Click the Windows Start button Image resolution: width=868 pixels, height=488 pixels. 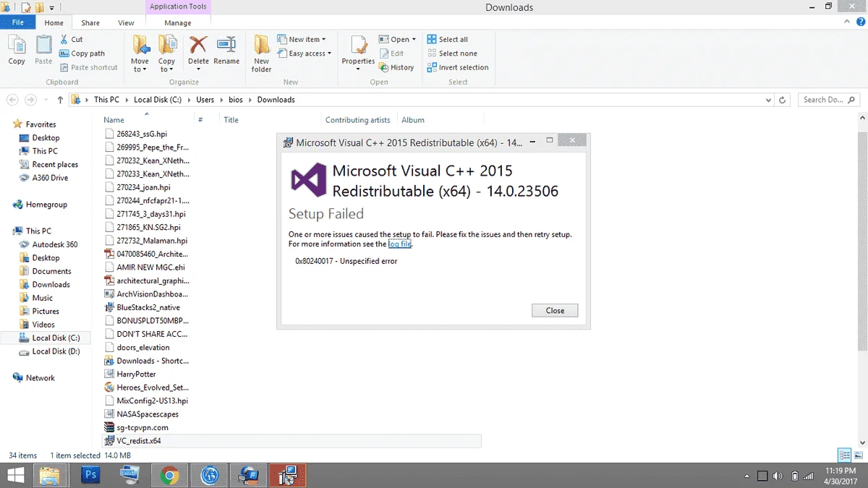click(x=14, y=475)
